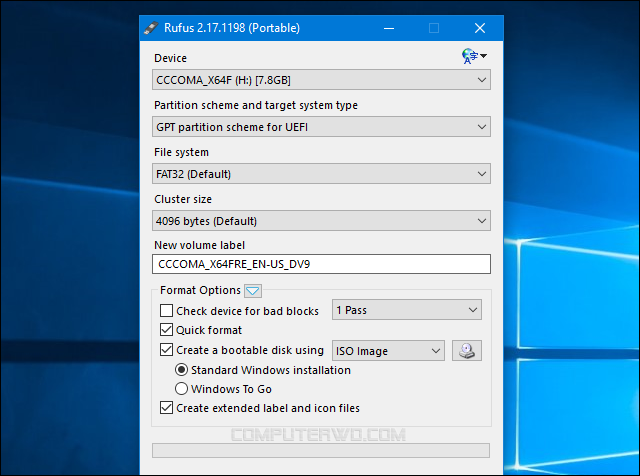
Task: Open the language selection globe icon
Action: [474, 56]
